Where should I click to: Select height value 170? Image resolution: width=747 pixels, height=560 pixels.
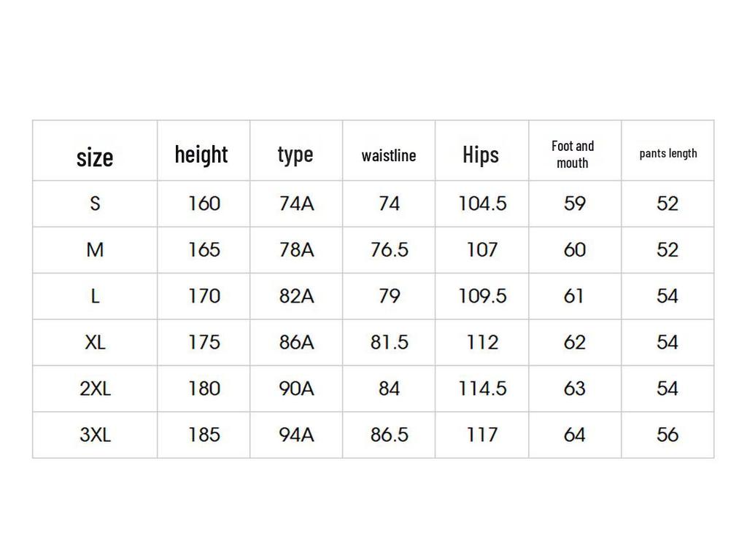[204, 296]
